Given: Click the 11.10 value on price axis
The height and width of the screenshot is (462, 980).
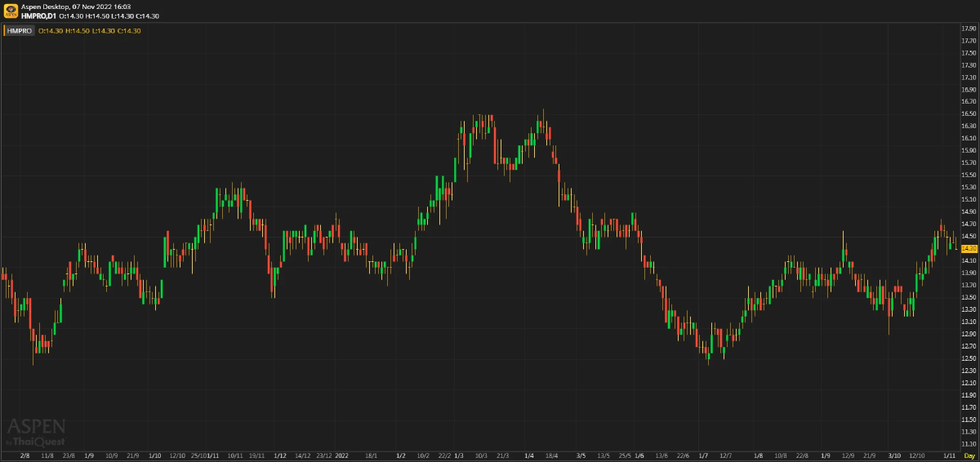Looking at the screenshot, I should 969,443.
